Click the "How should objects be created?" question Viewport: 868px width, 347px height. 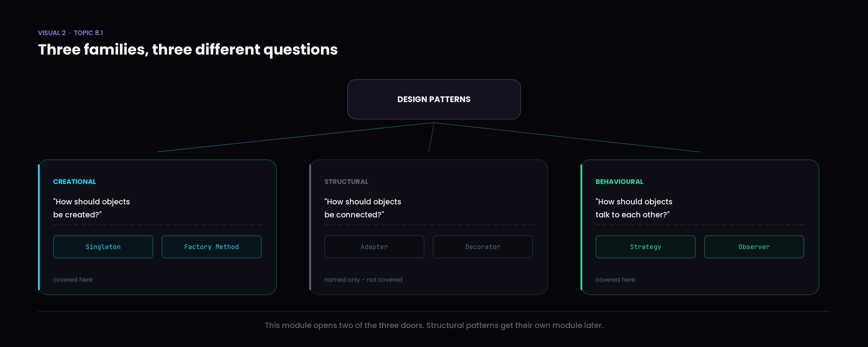[92, 208]
